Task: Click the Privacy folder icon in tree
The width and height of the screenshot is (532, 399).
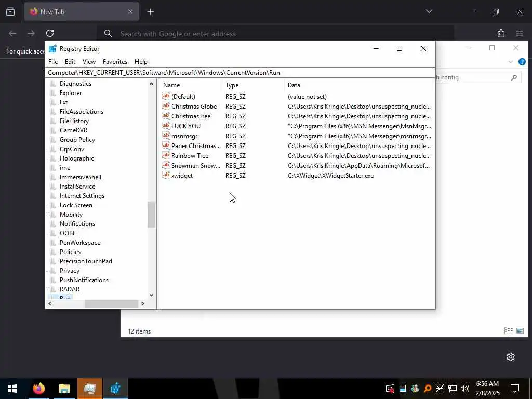Action: point(54,270)
